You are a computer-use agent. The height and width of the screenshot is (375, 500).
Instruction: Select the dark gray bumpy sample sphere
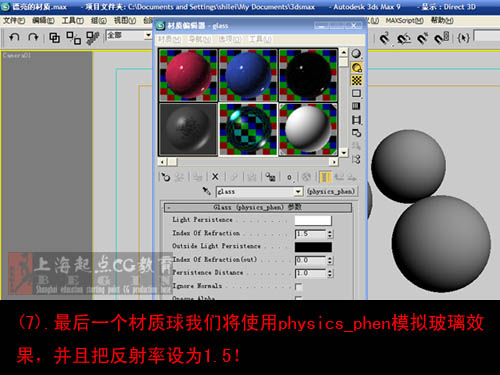[188, 129]
